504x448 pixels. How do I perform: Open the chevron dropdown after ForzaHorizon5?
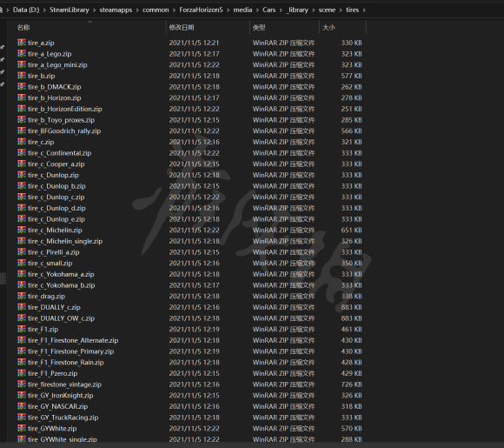(228, 10)
